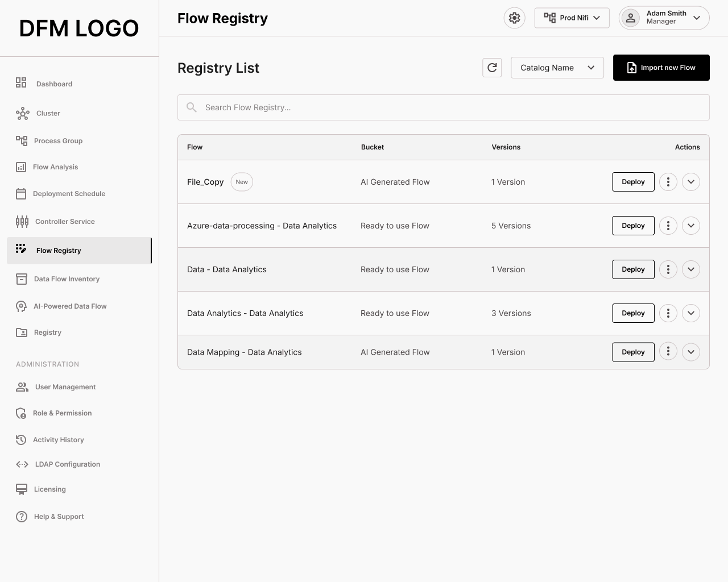Click the '3 Versions' cell

(511, 313)
